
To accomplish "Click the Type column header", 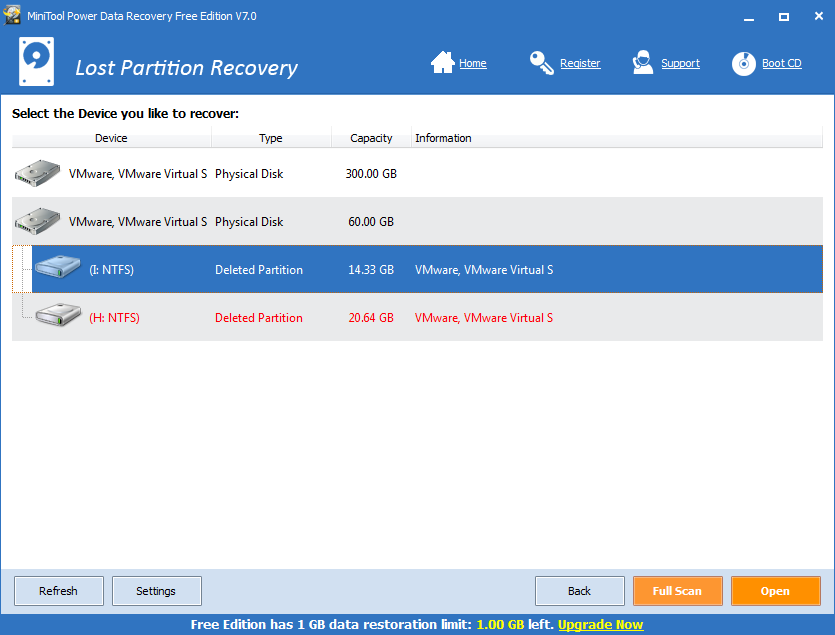I will coord(271,138).
